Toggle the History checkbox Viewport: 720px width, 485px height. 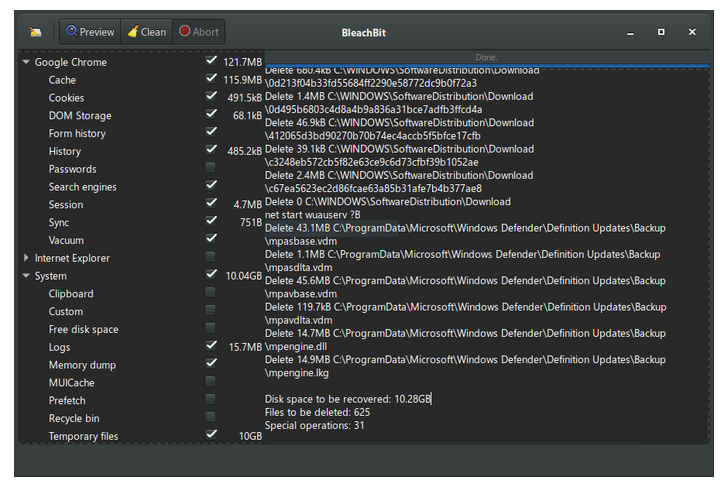(x=211, y=149)
